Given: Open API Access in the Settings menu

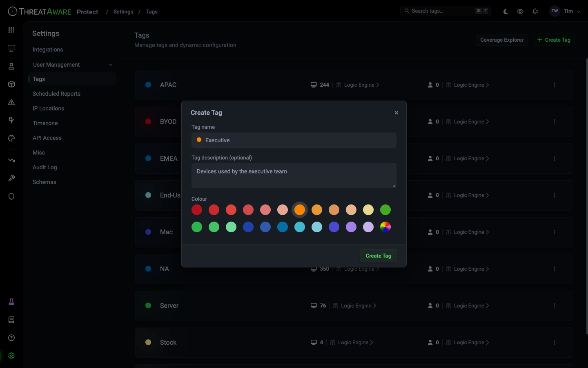Looking at the screenshot, I should 47,138.
